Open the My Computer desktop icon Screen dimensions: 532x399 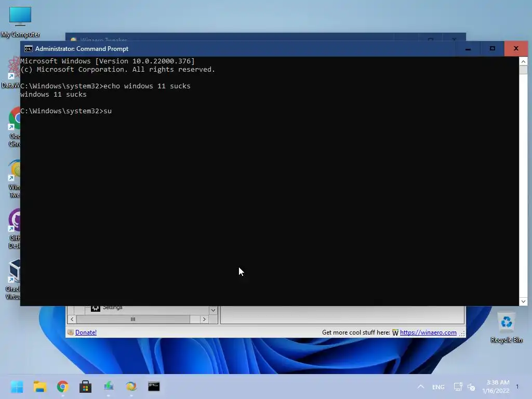click(x=20, y=21)
